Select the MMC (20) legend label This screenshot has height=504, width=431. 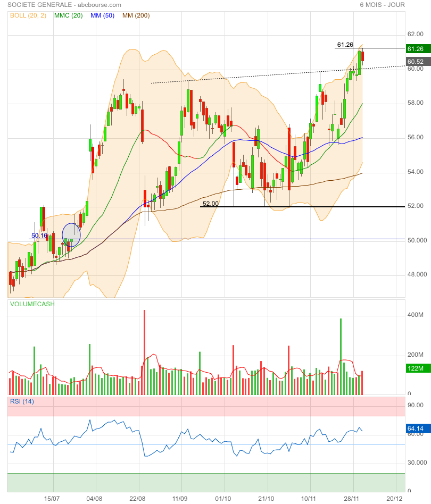[69, 15]
